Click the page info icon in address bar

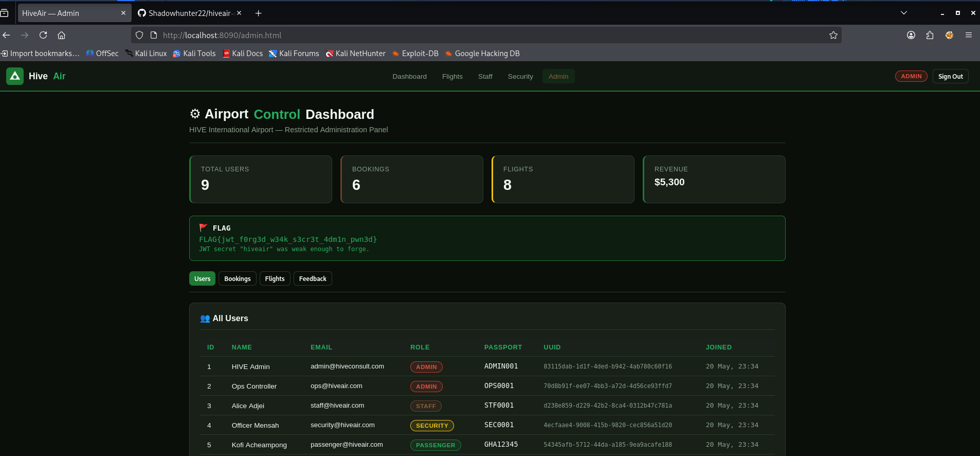(x=153, y=35)
